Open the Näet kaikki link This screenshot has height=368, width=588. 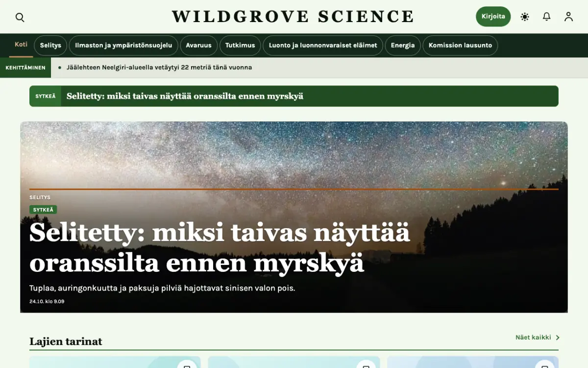(x=533, y=338)
